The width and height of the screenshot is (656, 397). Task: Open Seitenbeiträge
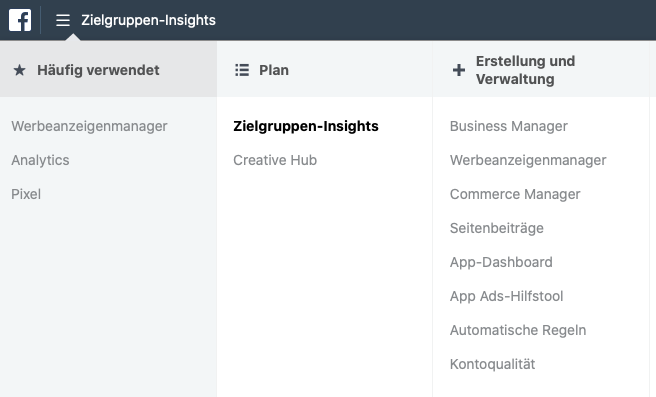point(497,228)
